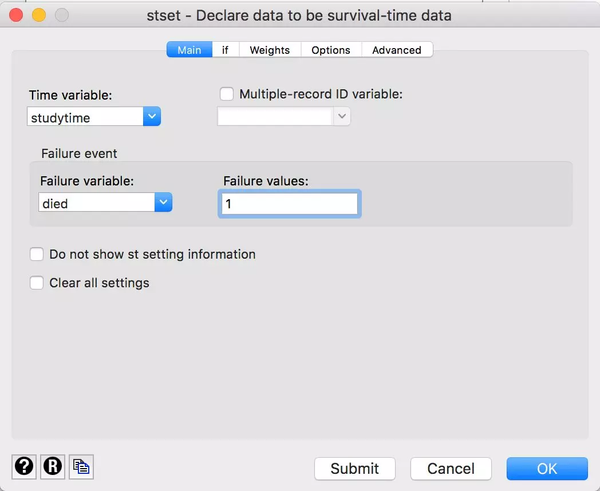Click the Submit button
This screenshot has height=491, width=600.
pos(355,468)
